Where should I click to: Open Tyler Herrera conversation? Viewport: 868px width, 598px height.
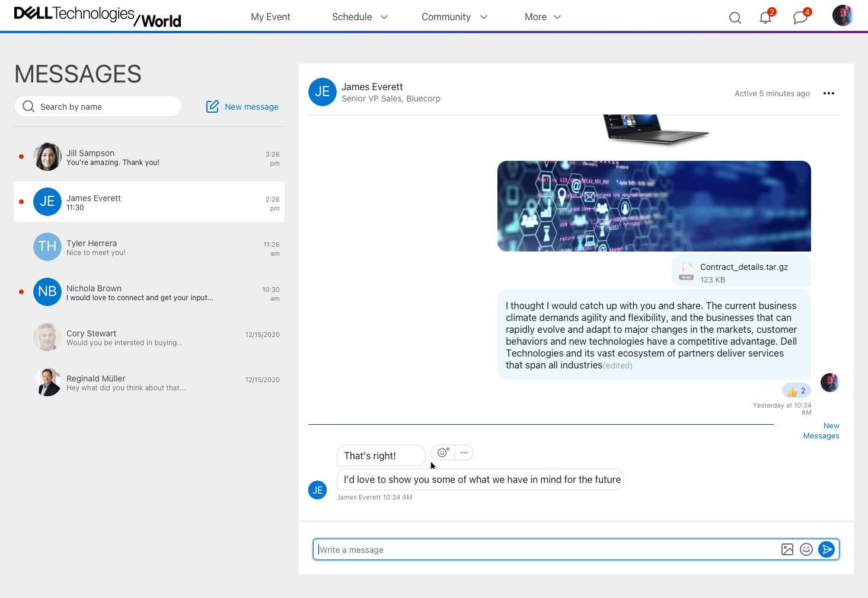(x=149, y=247)
